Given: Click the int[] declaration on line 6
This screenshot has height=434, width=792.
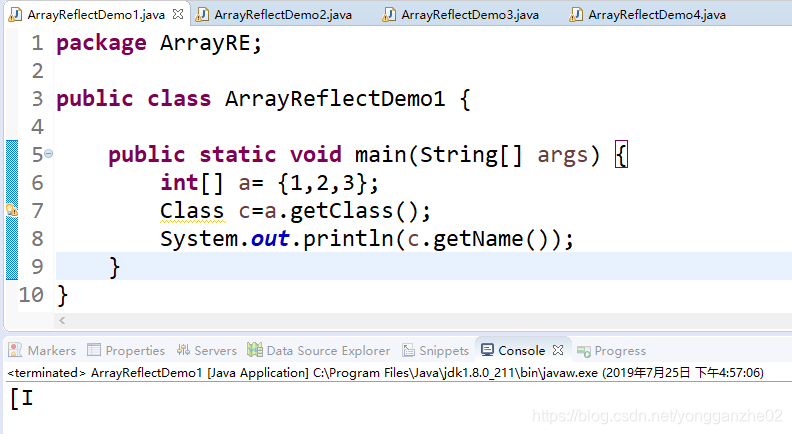Looking at the screenshot, I should point(192,182).
